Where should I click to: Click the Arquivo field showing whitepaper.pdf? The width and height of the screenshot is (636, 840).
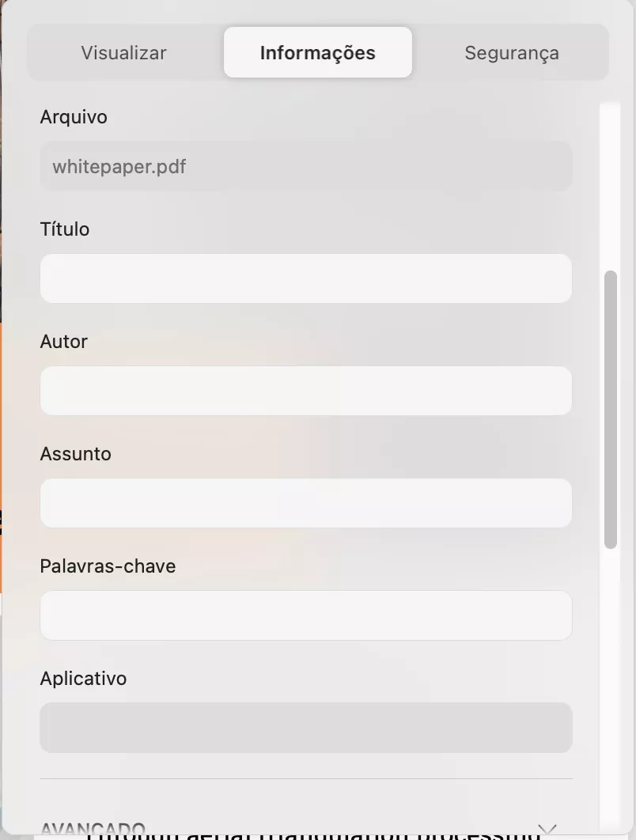[305, 167]
